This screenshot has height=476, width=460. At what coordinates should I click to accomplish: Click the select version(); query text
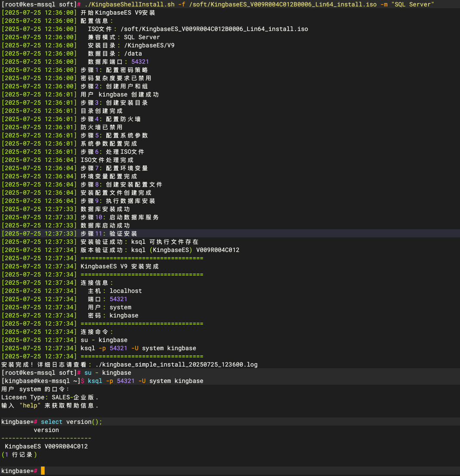(71, 422)
